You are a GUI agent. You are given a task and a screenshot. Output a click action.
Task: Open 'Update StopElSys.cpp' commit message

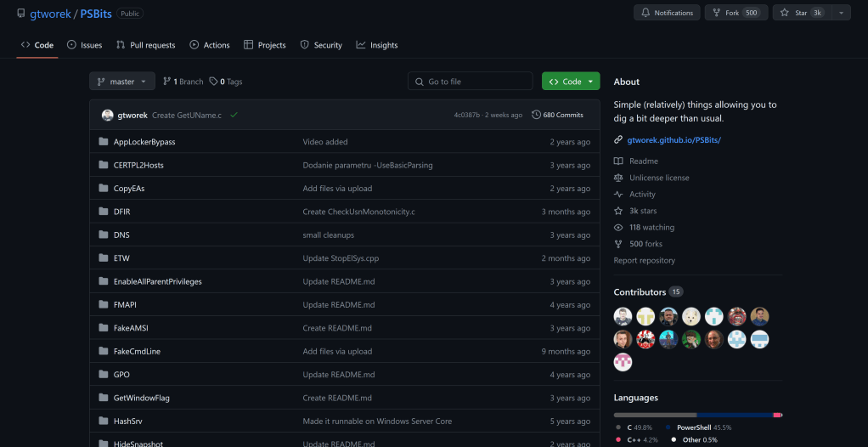(x=341, y=258)
